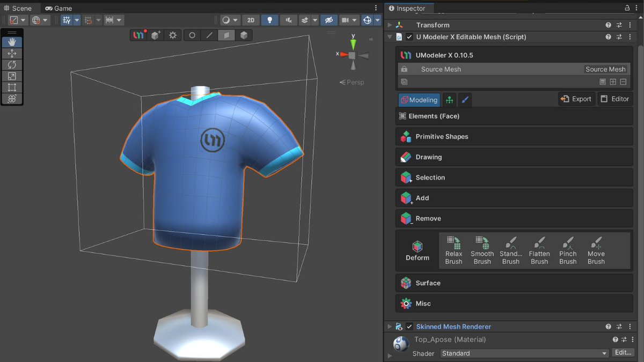This screenshot has height=362, width=644.
Task: Toggle Persp perspective projection label
Action: pyautogui.click(x=352, y=82)
